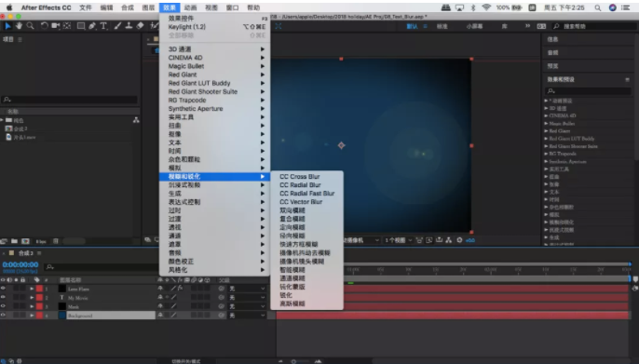Screen dimensions: 639x364
Task: Click the new composition icon in Project panel
Action: pyautogui.click(x=25, y=241)
